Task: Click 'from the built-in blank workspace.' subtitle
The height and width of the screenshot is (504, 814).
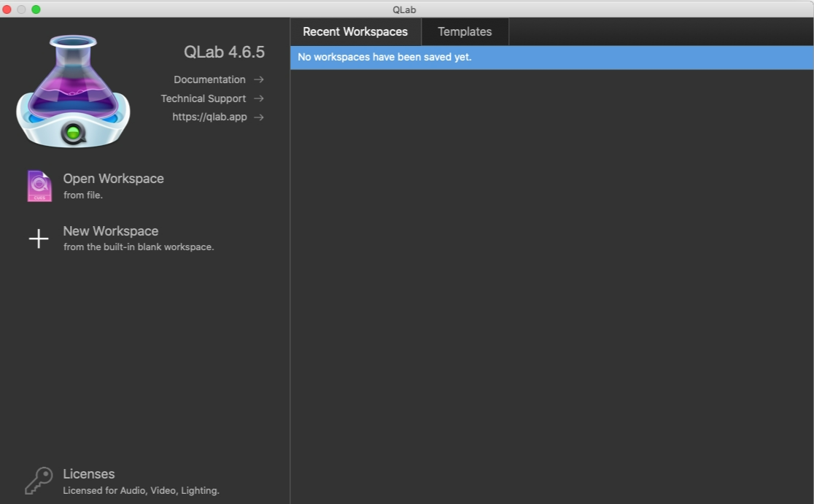Action: 139,247
